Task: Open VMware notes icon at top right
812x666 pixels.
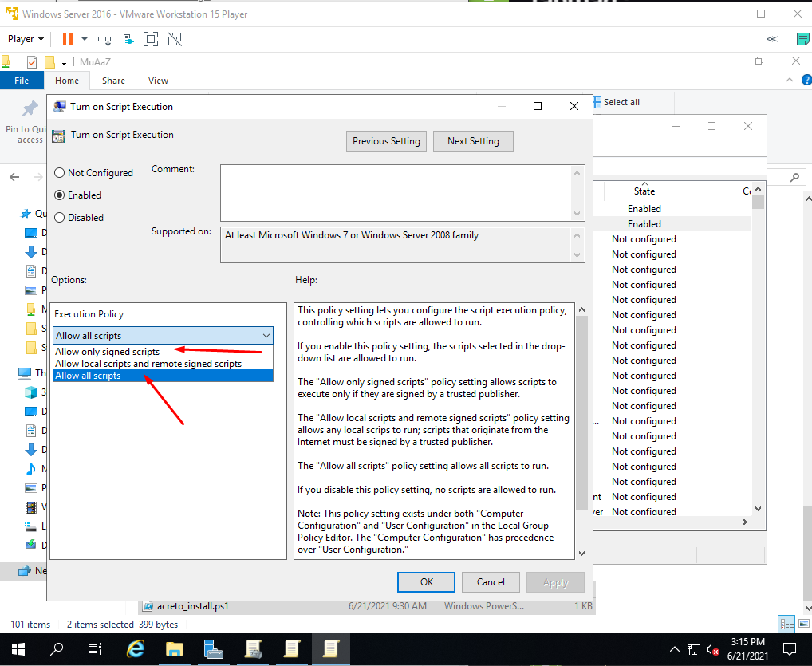Action: tap(803, 39)
